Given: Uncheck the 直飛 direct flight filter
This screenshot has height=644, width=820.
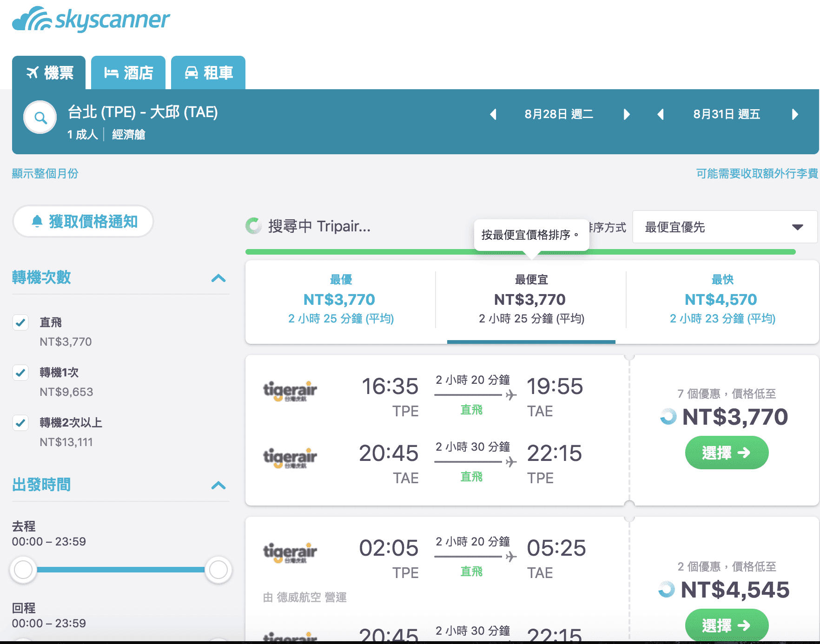Looking at the screenshot, I should tap(20, 322).
